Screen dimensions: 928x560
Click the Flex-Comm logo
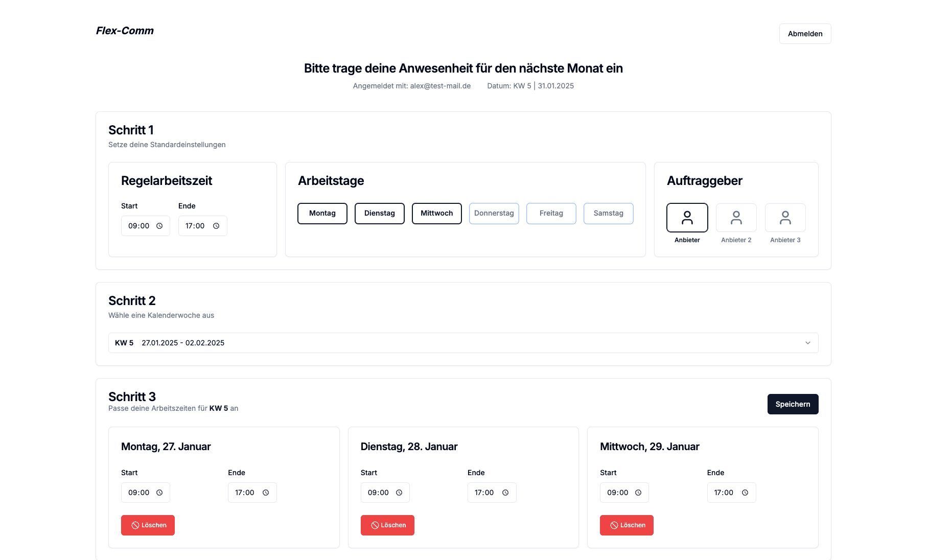[x=125, y=31]
